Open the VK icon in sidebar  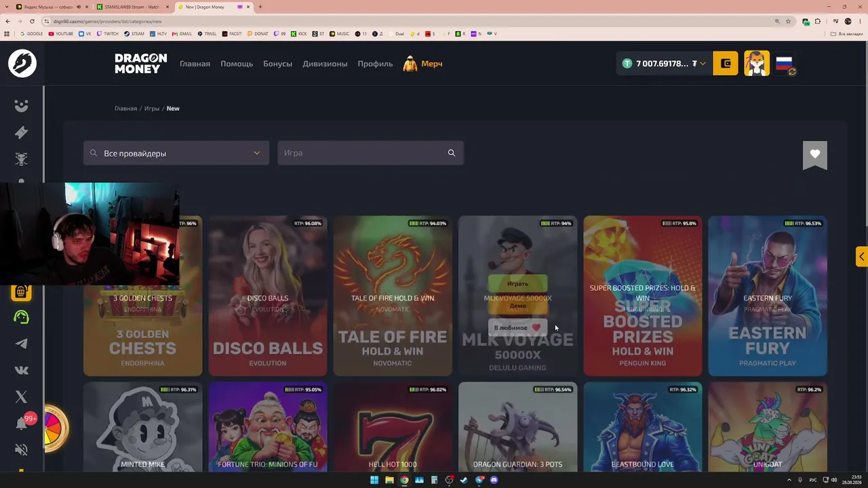tap(22, 370)
